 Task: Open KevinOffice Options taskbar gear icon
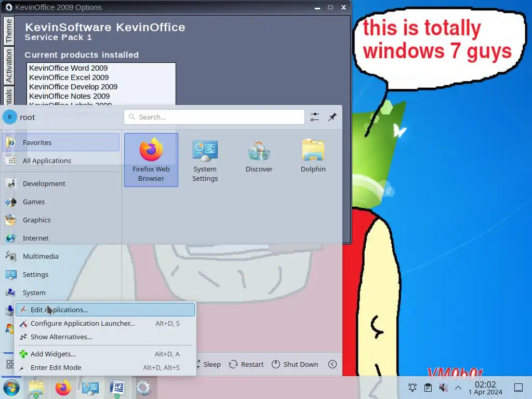pyautogui.click(x=143, y=388)
